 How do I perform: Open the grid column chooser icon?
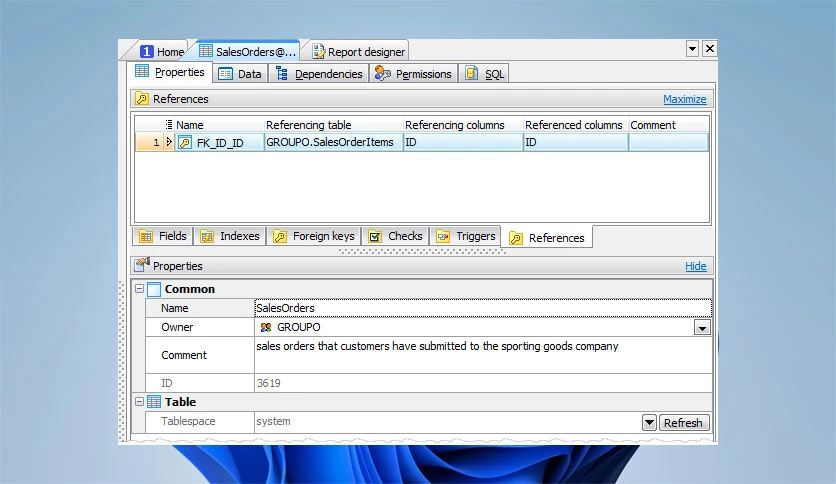click(x=168, y=125)
